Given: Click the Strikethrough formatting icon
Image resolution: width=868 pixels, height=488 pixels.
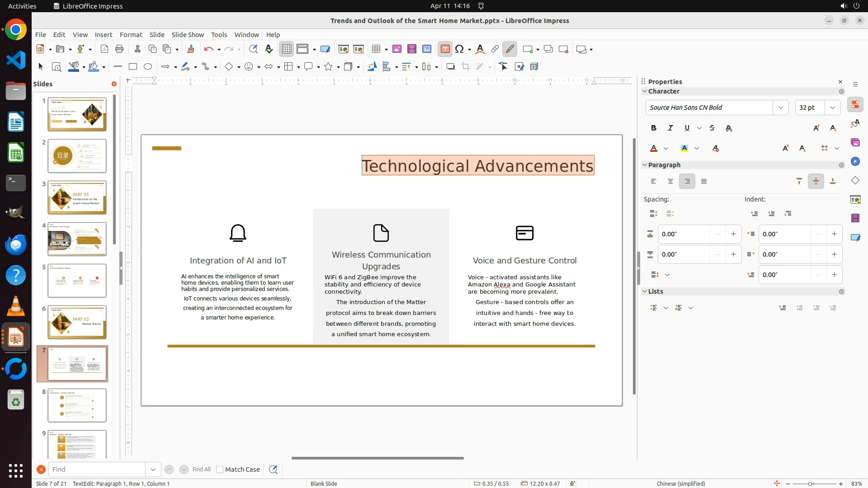Looking at the screenshot, I should (712, 128).
